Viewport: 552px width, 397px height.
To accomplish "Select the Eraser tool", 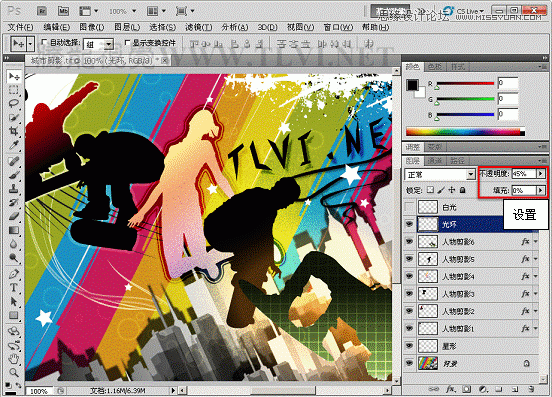I will click(14, 216).
